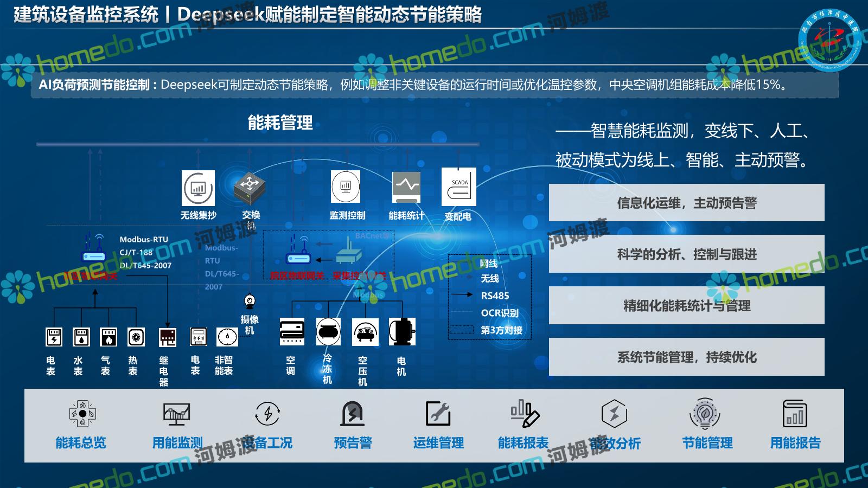Viewport: 868px width, 488px height.
Task: Open the 节能管理 lightbulb icon
Action: tap(705, 414)
